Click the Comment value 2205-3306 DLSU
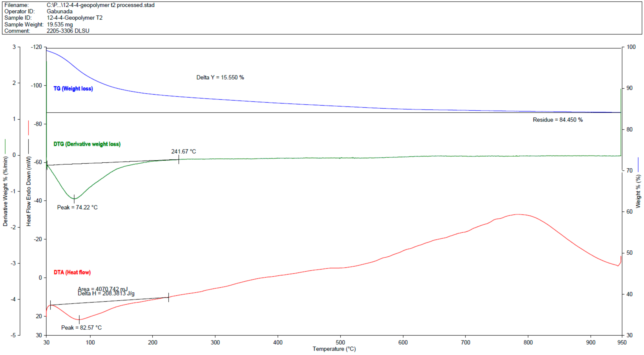Viewport: 644px width, 355px height. click(68, 31)
